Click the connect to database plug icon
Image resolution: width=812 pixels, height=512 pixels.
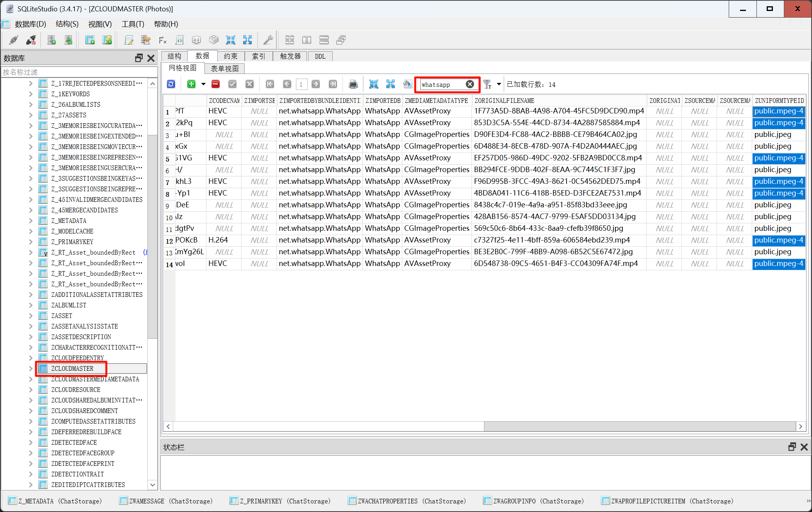tap(14, 40)
